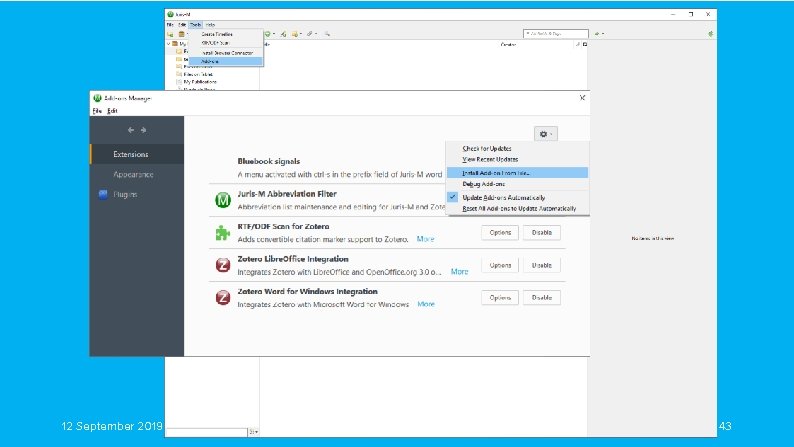Open Options for Zotero Word for Windows Integration
794x447 pixels.
(x=500, y=297)
